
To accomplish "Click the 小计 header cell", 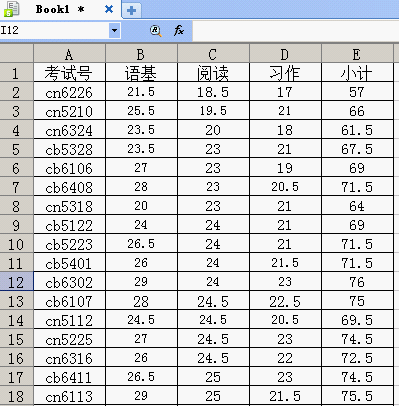I will pos(357,72).
